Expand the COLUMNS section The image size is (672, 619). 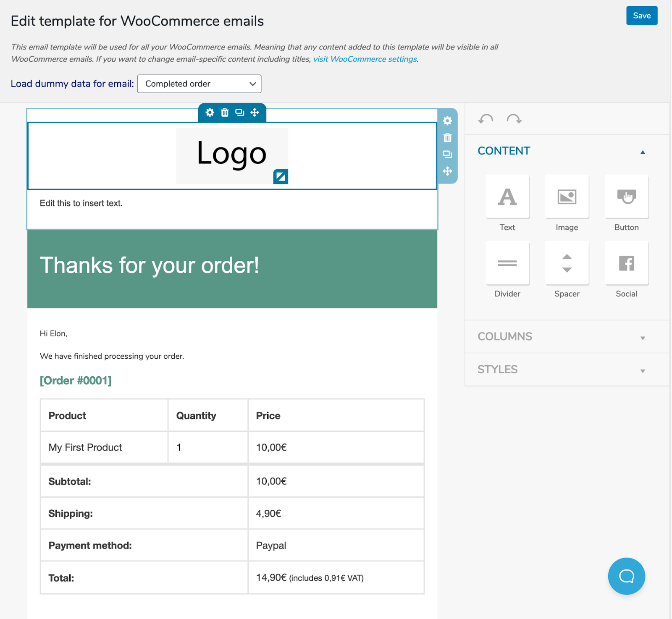pyautogui.click(x=643, y=338)
